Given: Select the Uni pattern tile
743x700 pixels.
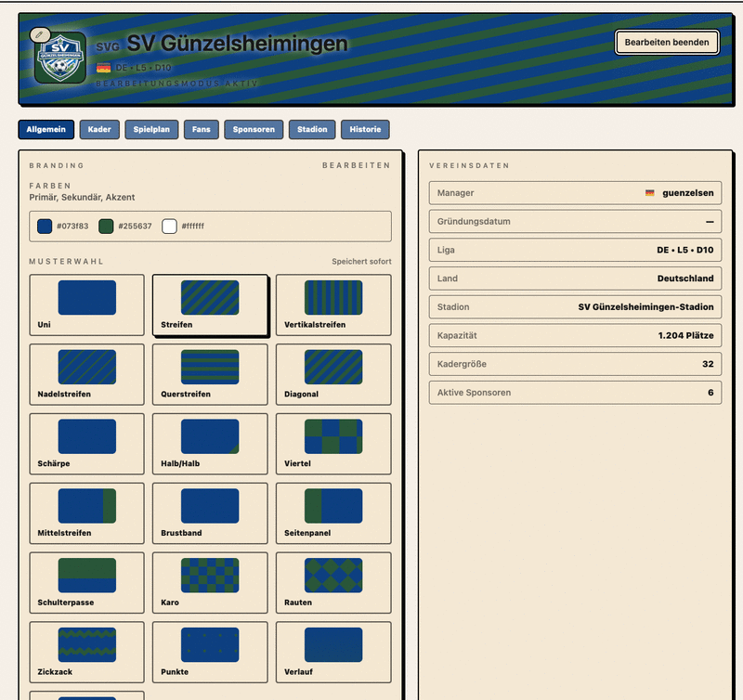Looking at the screenshot, I should 87,305.
